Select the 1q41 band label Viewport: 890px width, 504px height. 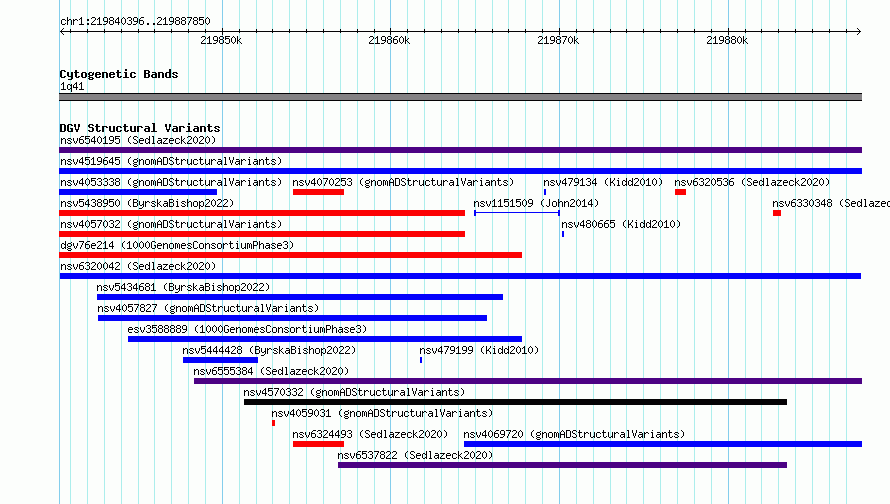(x=72, y=86)
